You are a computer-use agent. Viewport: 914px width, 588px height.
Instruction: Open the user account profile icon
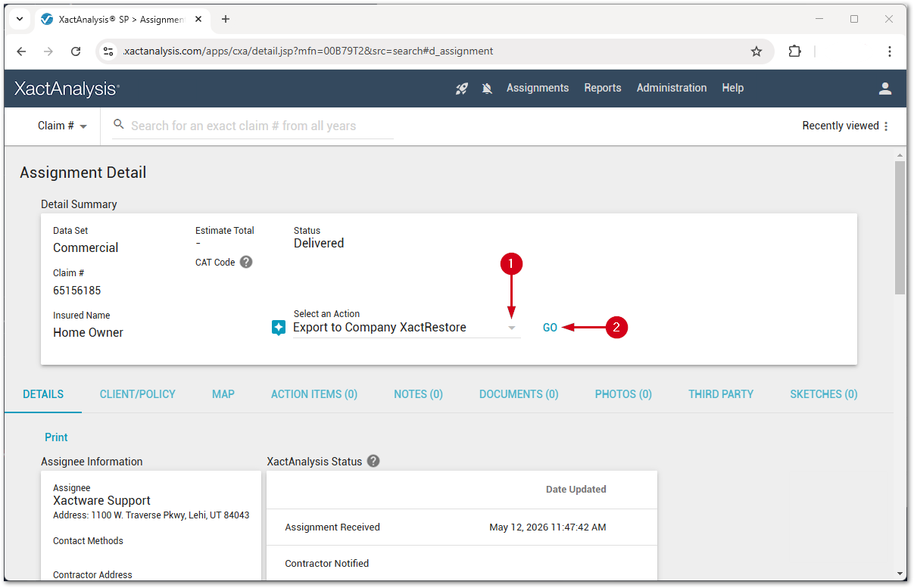tap(885, 89)
